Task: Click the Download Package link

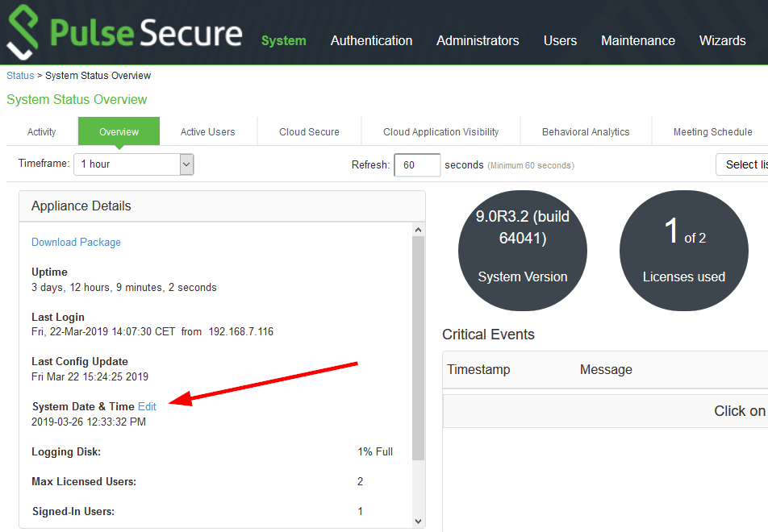Action: [76, 243]
